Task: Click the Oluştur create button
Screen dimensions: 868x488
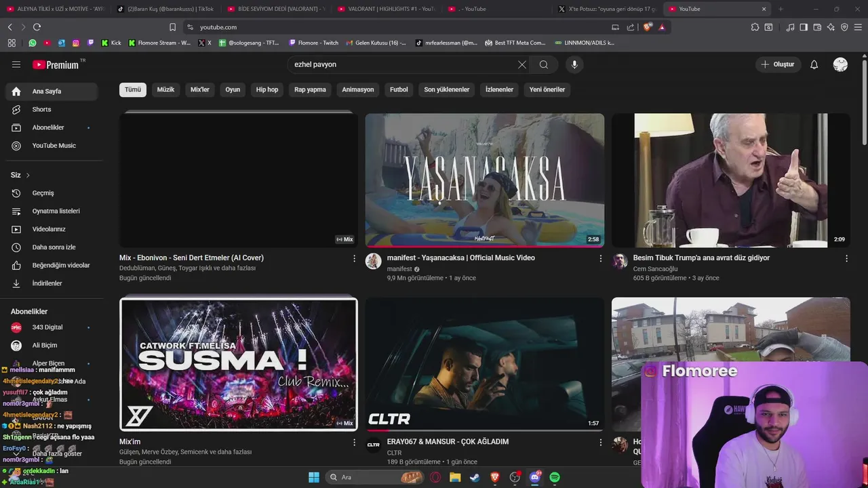Action: click(x=778, y=64)
